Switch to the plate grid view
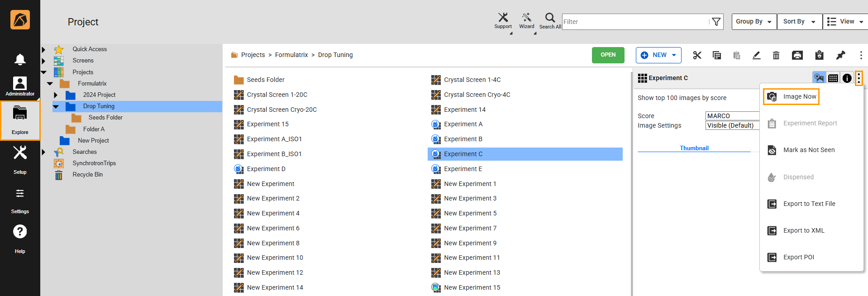The width and height of the screenshot is (868, 296). coord(833,78)
